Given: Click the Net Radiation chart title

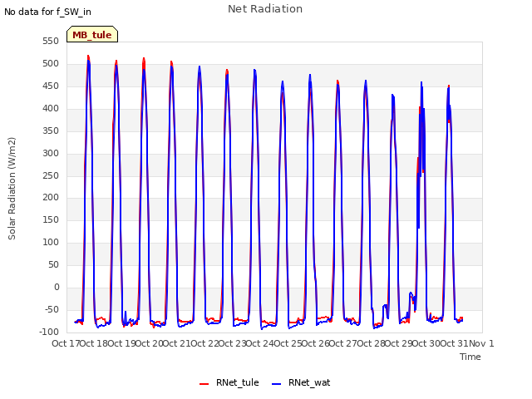Looking at the screenshot, I should 265,9.
